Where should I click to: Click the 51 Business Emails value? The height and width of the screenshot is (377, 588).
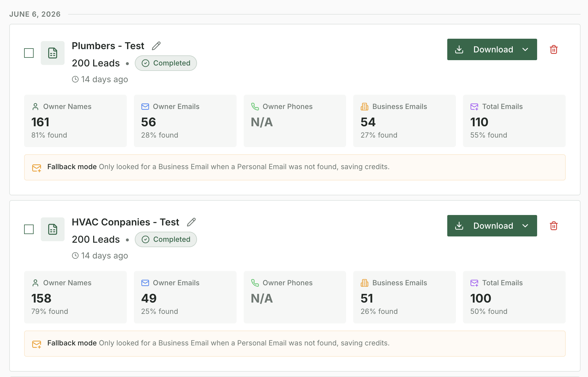coord(367,298)
